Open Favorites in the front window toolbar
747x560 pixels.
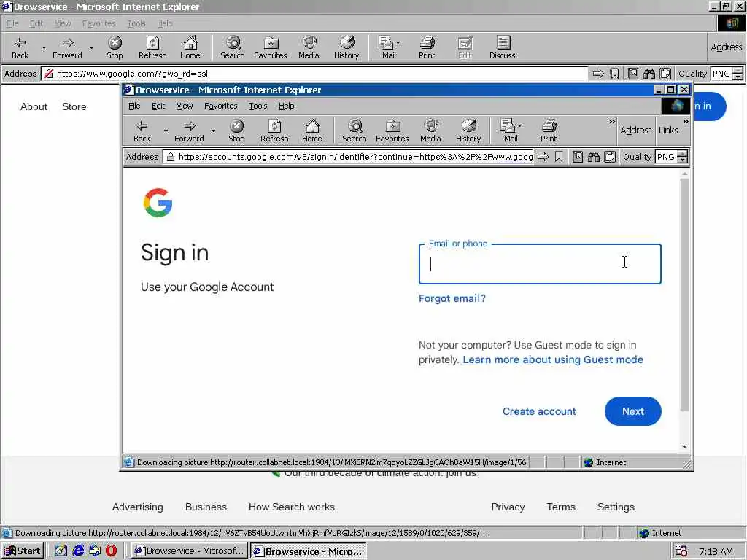pyautogui.click(x=392, y=131)
